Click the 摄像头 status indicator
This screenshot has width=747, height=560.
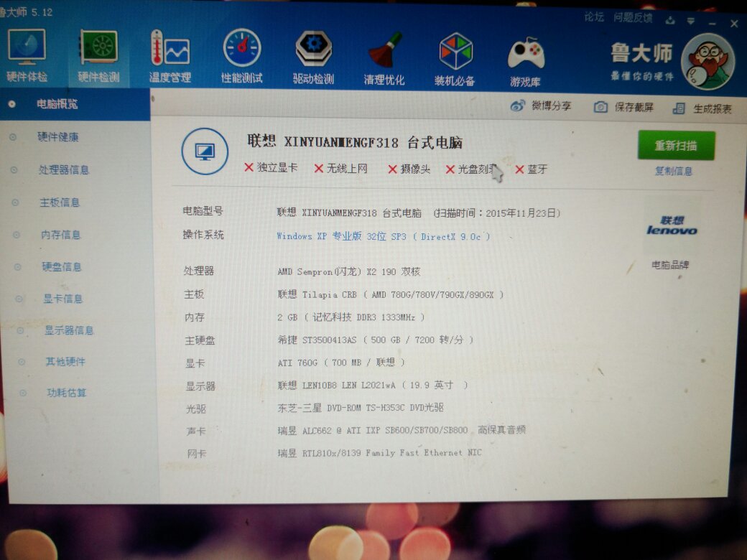coord(409,169)
